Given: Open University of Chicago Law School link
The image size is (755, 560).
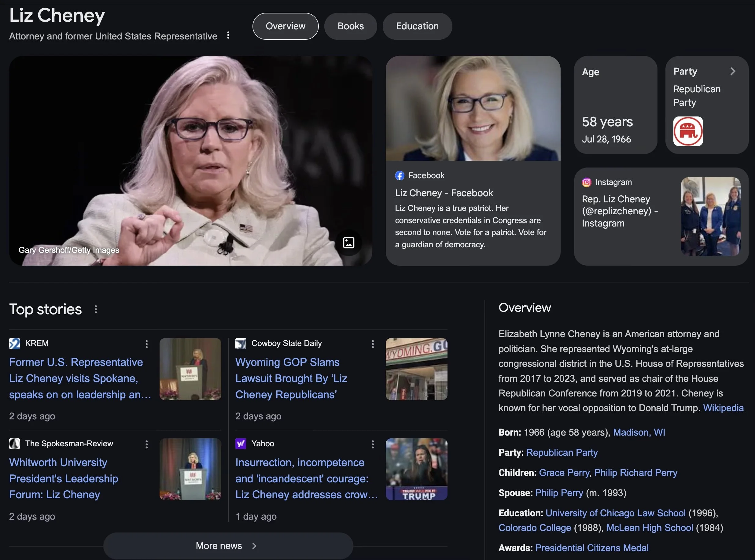Looking at the screenshot, I should (x=615, y=513).
